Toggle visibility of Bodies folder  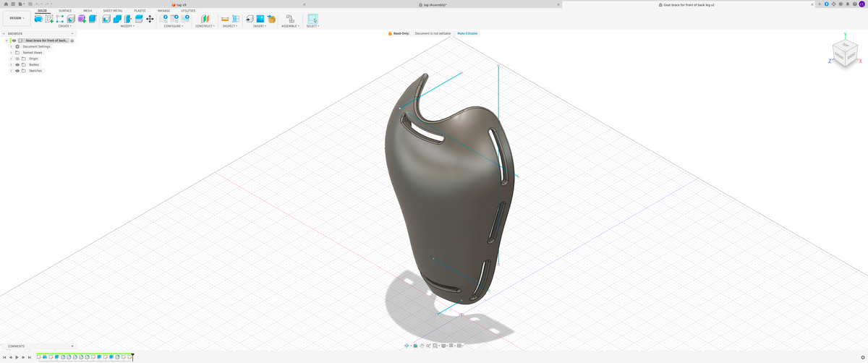pyautogui.click(x=17, y=64)
